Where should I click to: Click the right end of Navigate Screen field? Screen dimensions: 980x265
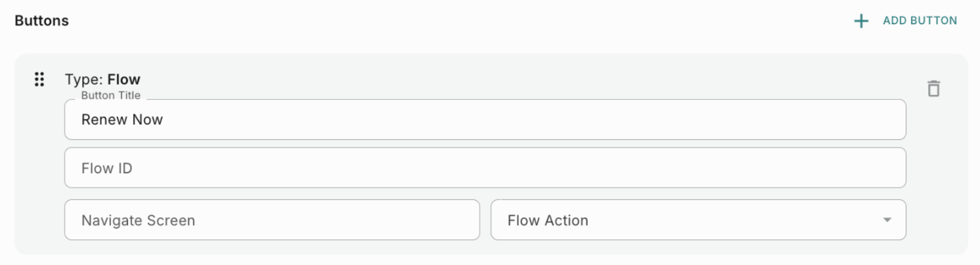(x=453, y=220)
